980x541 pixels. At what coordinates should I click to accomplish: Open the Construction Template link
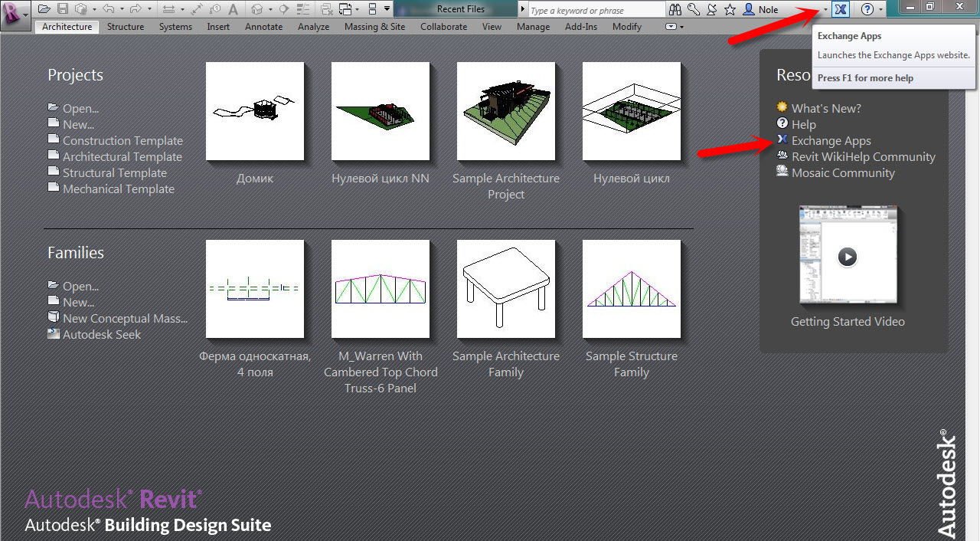[x=122, y=141]
